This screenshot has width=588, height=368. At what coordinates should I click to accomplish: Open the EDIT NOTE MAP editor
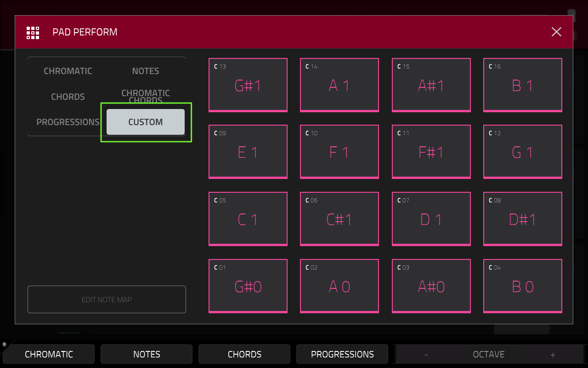(x=107, y=299)
